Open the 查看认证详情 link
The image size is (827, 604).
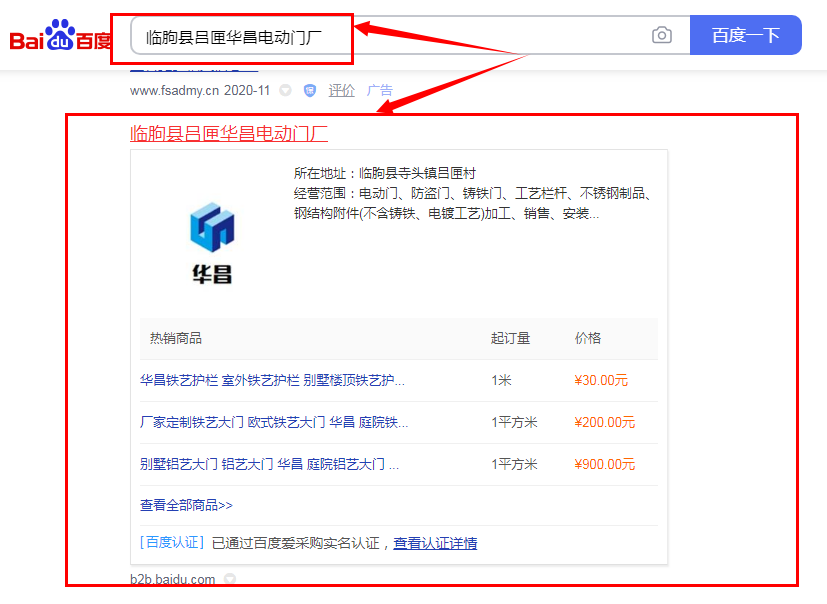(435, 543)
